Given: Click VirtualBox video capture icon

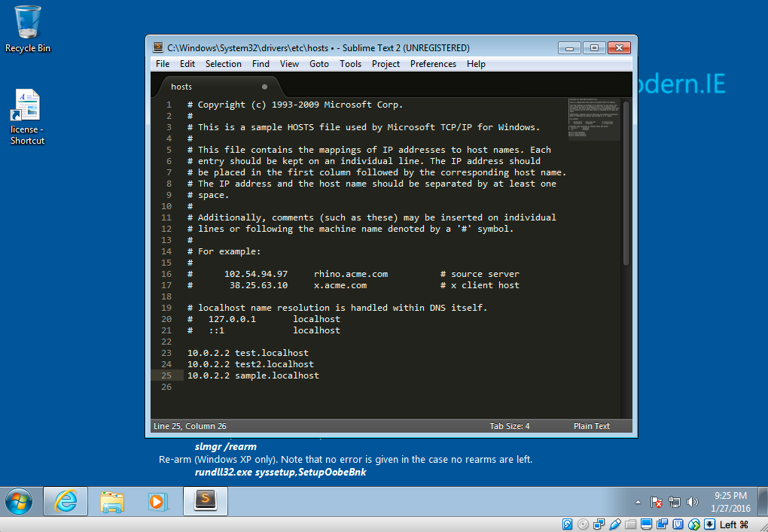Looking at the screenshot, I should [662, 524].
